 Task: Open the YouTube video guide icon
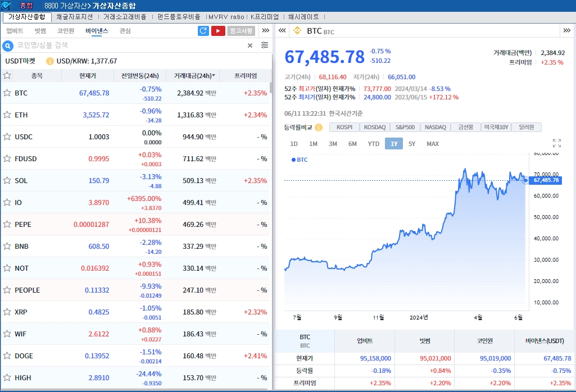click(218, 31)
